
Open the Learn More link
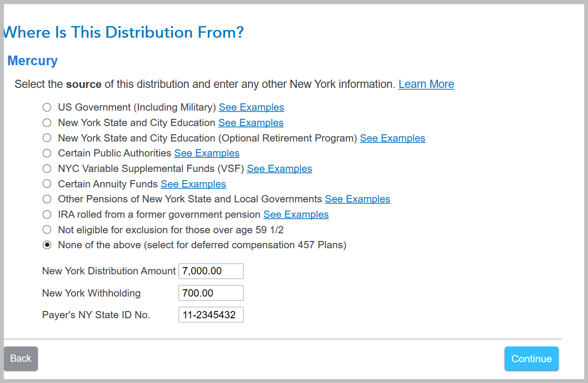tap(426, 84)
